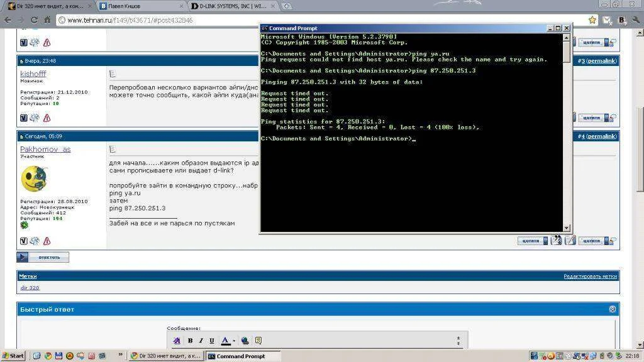Close the Павел Кишов tab
The width and height of the screenshot is (644, 362).
(x=181, y=6)
